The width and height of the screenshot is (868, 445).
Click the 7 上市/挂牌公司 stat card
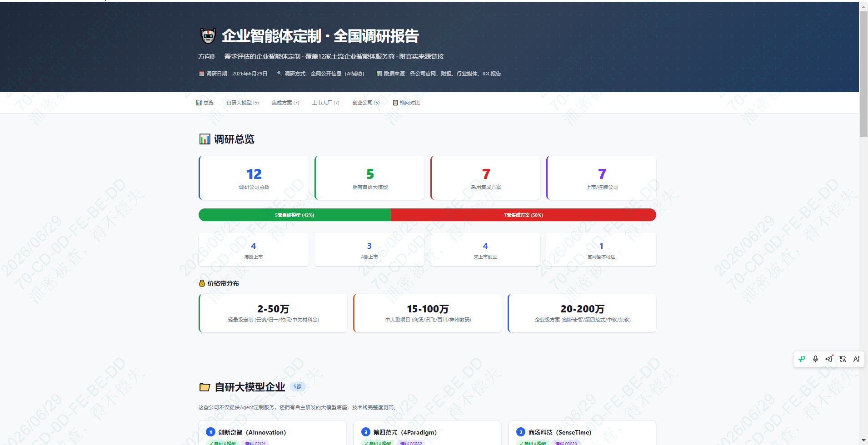(601, 178)
